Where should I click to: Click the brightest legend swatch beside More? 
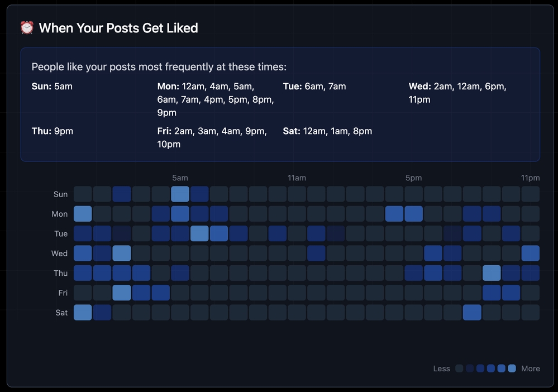point(512,369)
